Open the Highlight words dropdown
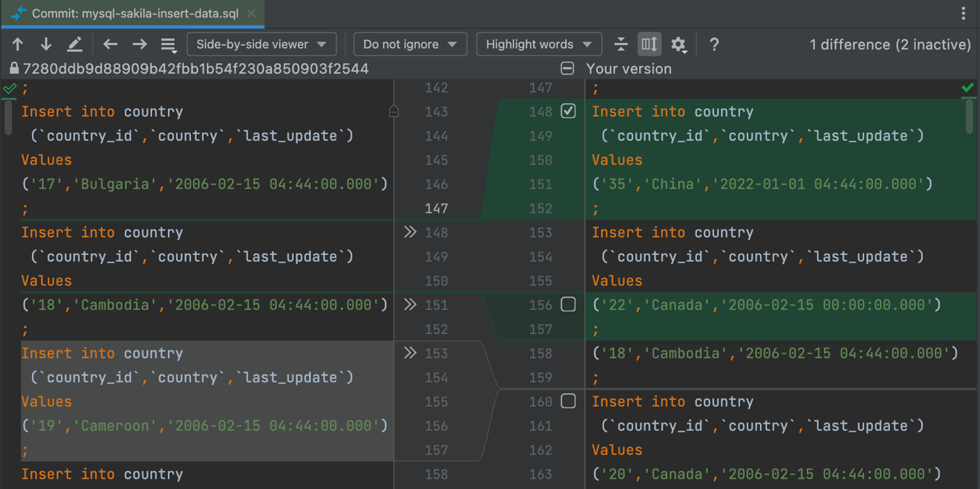This screenshot has height=489, width=980. coord(539,44)
